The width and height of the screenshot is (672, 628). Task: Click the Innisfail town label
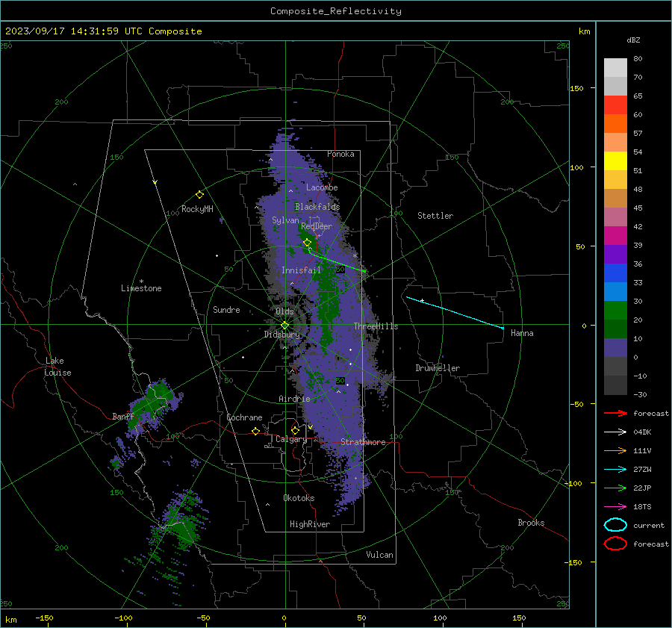click(301, 270)
